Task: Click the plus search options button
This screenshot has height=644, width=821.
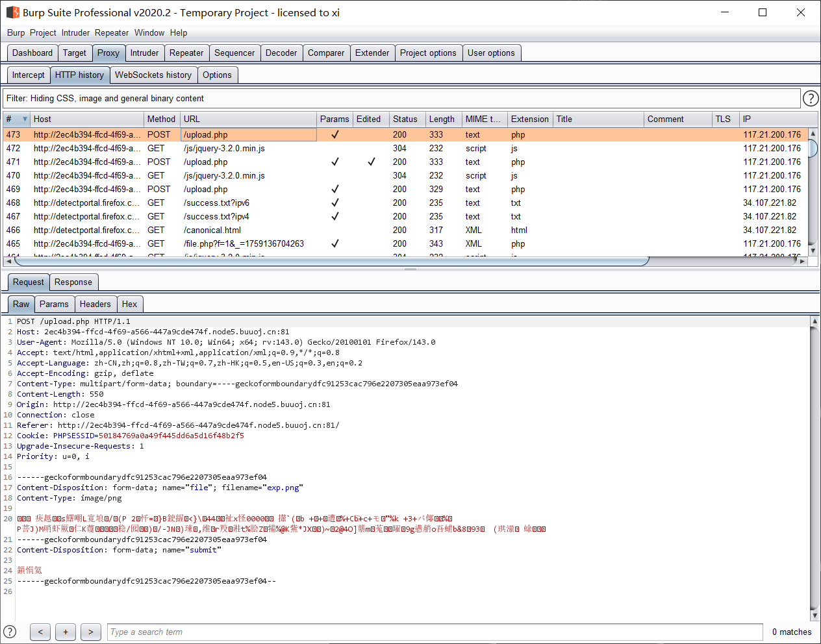Action: (x=66, y=632)
